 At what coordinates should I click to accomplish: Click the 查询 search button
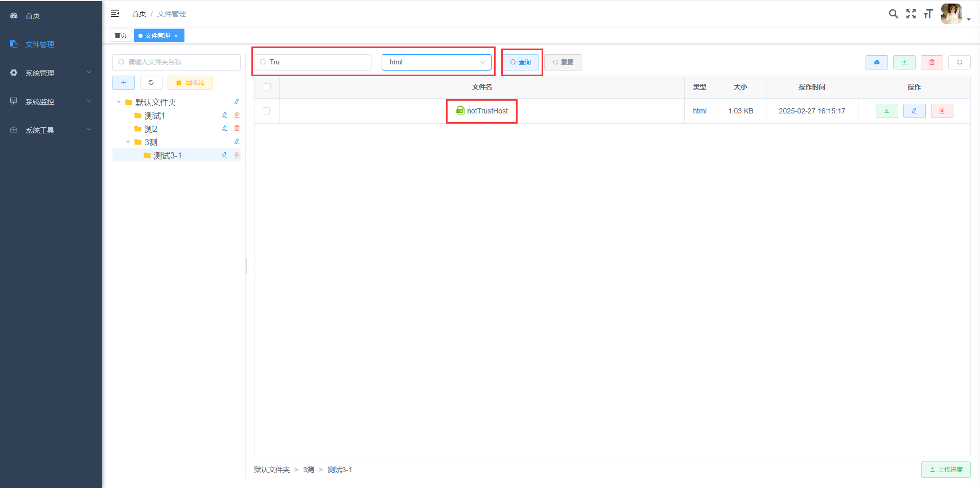tap(521, 62)
